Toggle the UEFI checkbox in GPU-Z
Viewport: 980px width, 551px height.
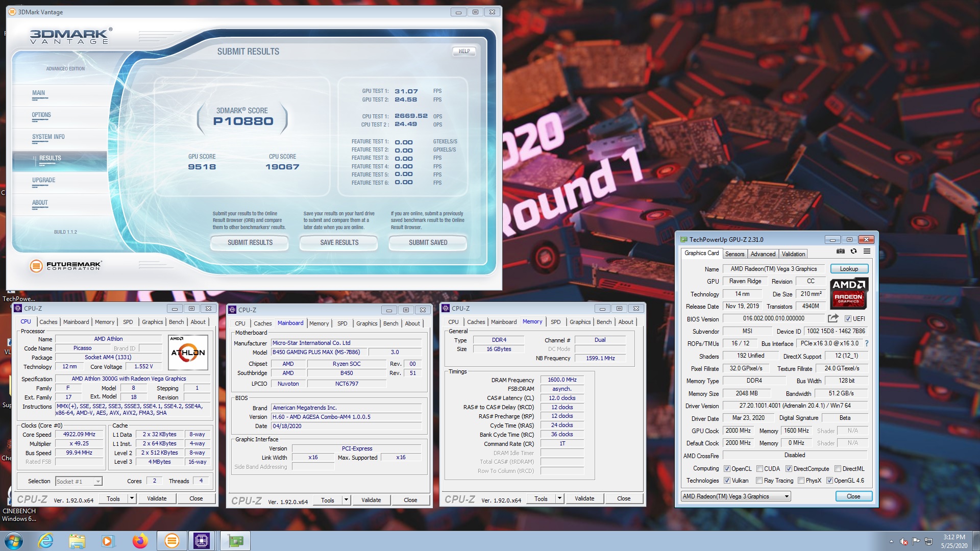[848, 319]
